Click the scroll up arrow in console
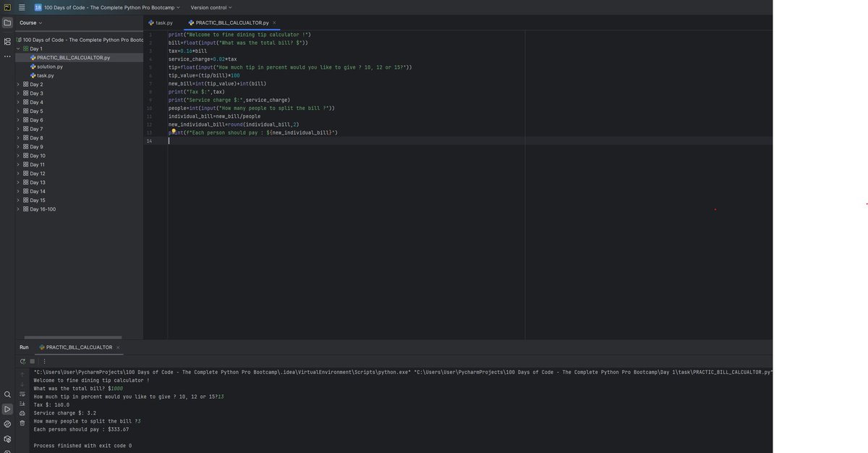This screenshot has width=868, height=453. [22, 374]
